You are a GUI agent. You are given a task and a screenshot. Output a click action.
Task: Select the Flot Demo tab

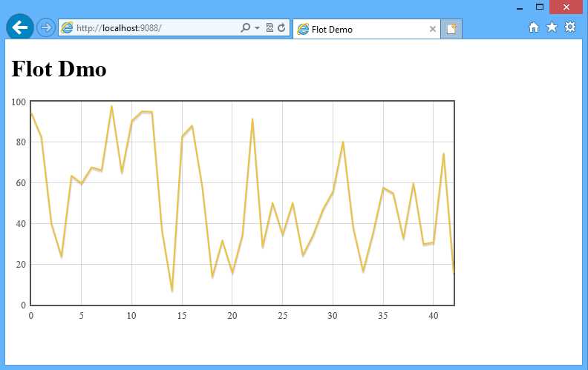click(x=366, y=29)
